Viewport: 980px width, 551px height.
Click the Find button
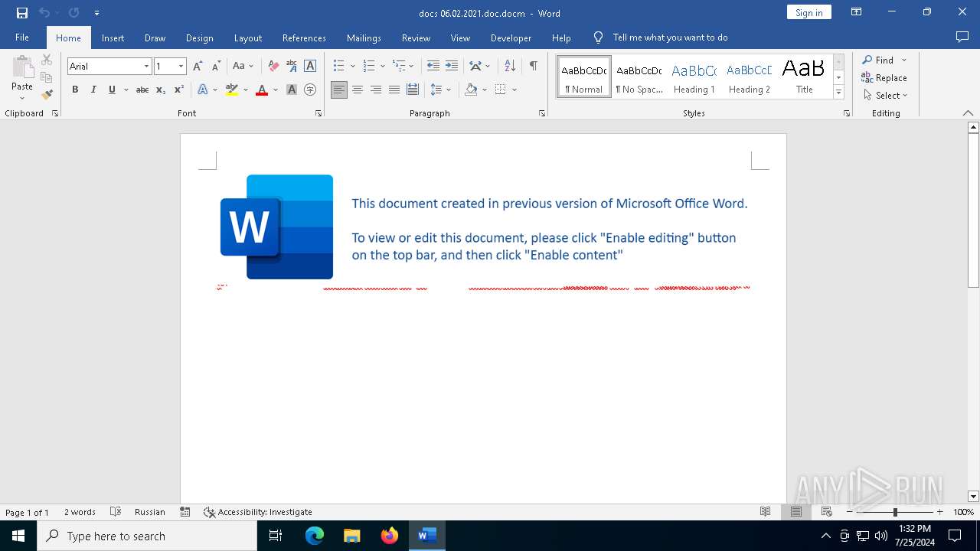click(x=878, y=60)
